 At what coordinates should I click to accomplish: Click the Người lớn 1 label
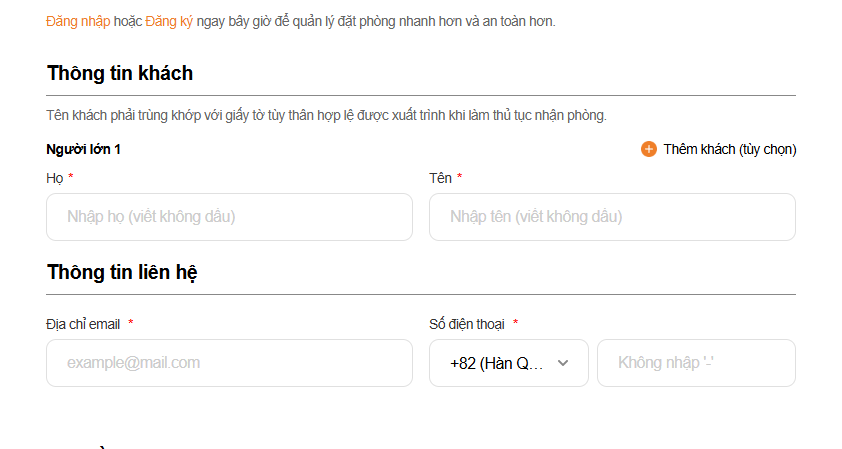coord(83,149)
